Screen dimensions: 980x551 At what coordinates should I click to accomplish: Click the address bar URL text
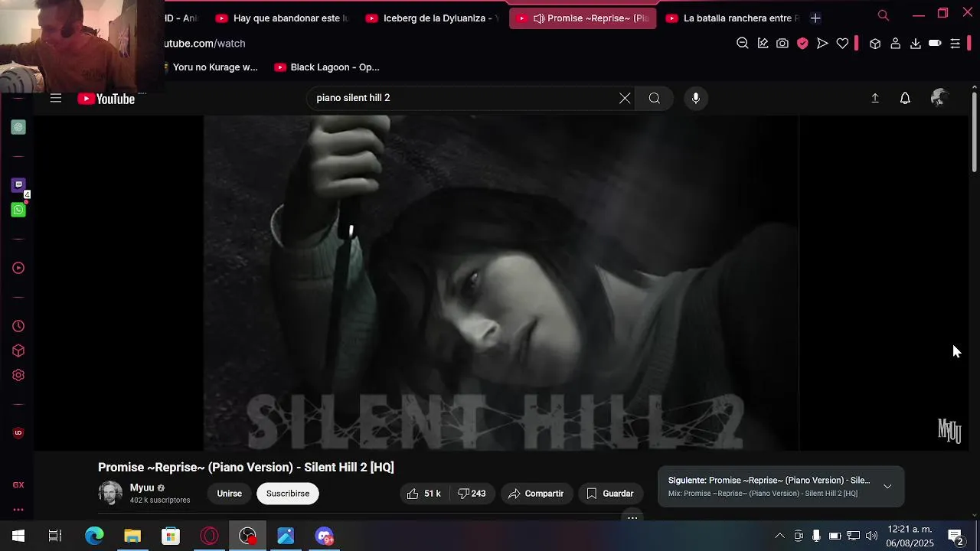coord(204,44)
